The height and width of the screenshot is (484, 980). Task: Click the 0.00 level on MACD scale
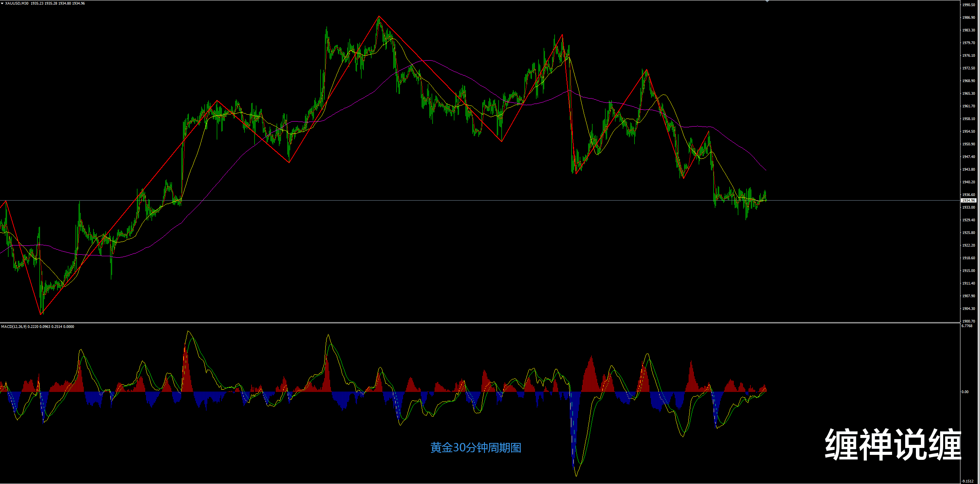tap(965, 392)
